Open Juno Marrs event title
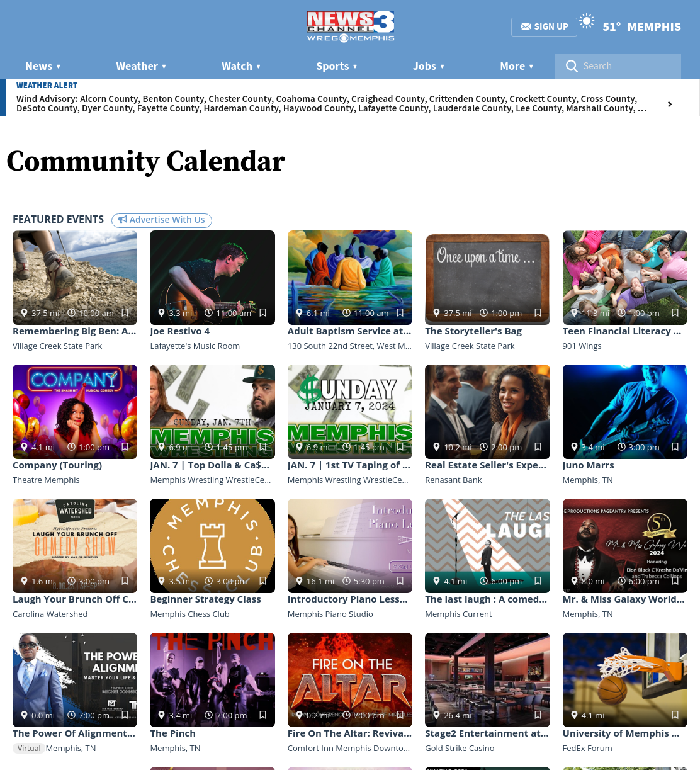 point(588,465)
